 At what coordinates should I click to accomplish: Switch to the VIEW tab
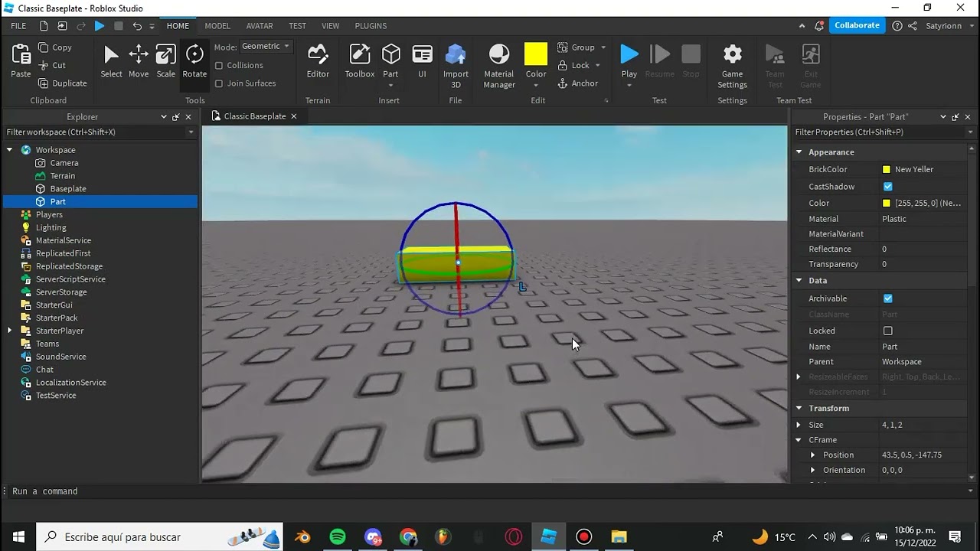tap(331, 26)
